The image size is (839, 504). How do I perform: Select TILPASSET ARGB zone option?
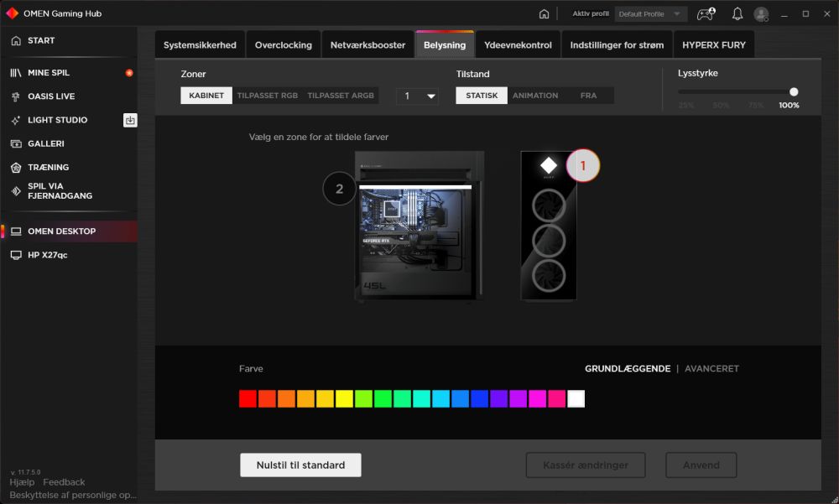click(x=341, y=96)
